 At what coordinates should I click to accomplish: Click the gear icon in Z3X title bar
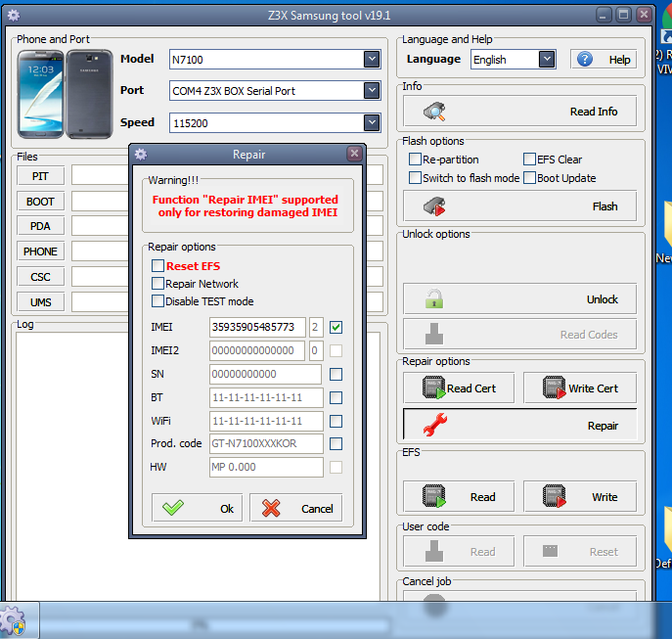pyautogui.click(x=14, y=16)
